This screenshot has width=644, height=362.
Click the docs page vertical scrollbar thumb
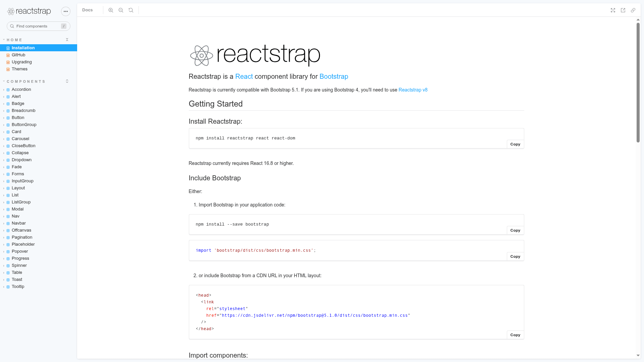(638, 82)
